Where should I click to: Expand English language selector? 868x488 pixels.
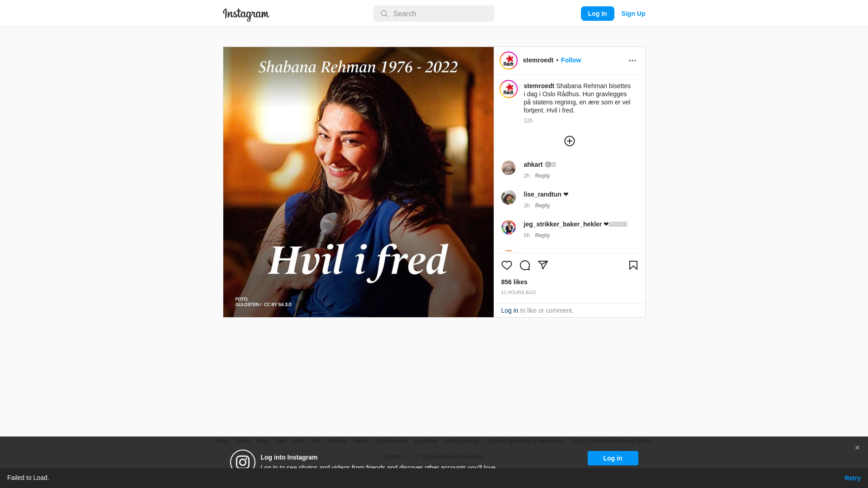click(x=396, y=457)
